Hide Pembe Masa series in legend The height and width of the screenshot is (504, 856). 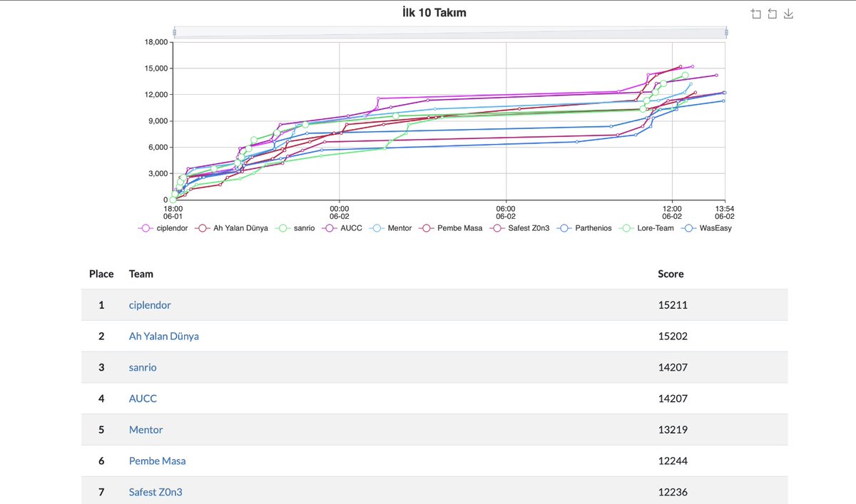[x=451, y=228]
